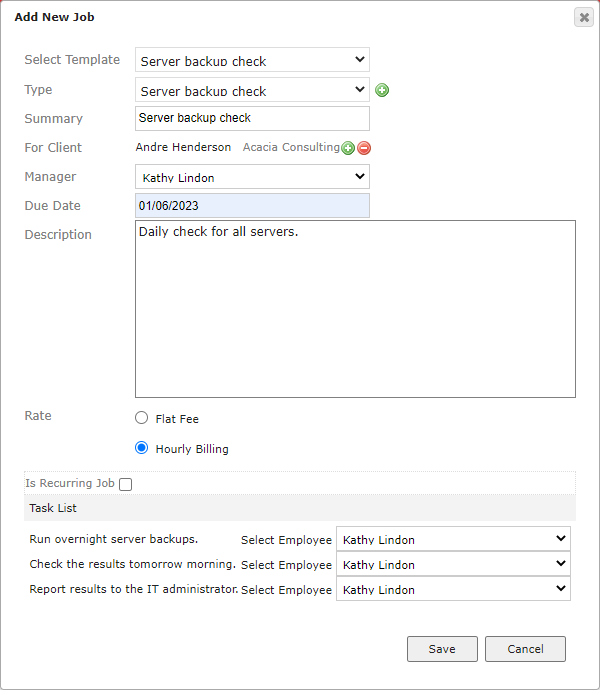Enable the Is Recurring Job checkbox
Image resolution: width=600 pixels, height=690 pixels.
pos(125,484)
